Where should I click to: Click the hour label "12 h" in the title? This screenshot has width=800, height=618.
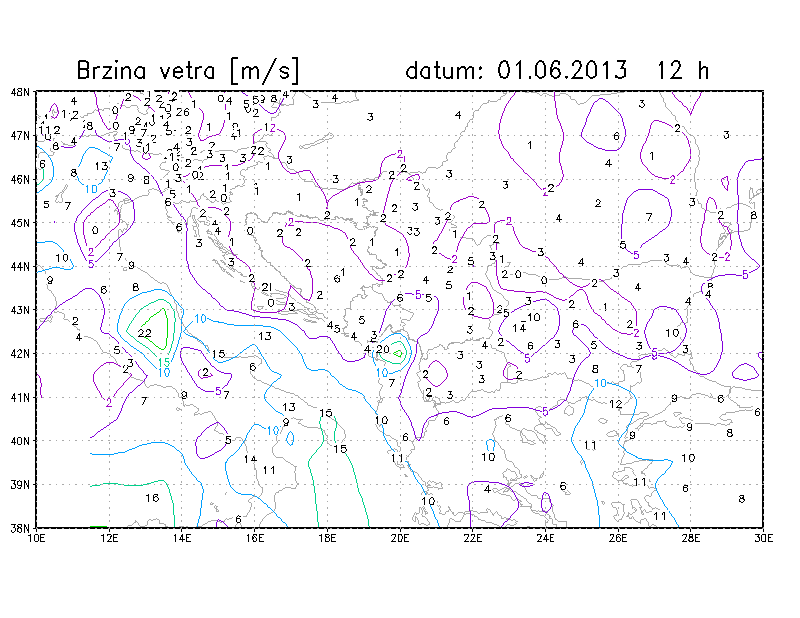click(x=683, y=70)
